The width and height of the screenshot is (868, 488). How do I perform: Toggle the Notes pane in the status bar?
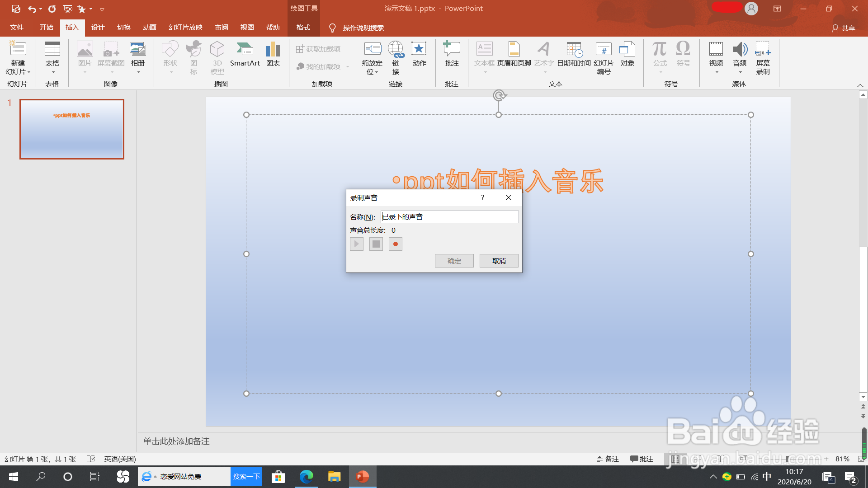pyautogui.click(x=608, y=459)
